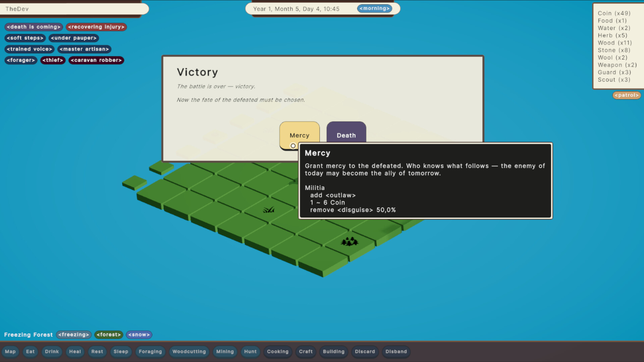Open the Foraging action
Image resolution: width=644 pixels, height=362 pixels.
pyautogui.click(x=150, y=352)
